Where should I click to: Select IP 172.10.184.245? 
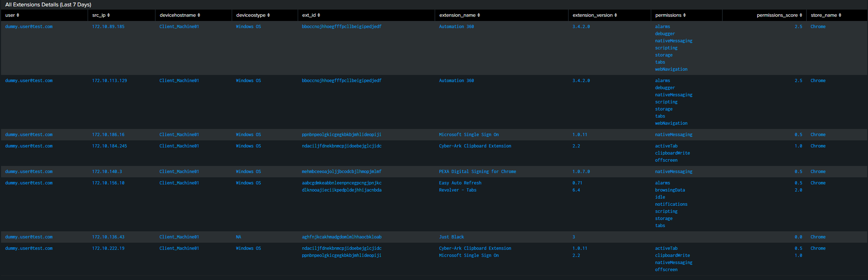pyautogui.click(x=110, y=146)
